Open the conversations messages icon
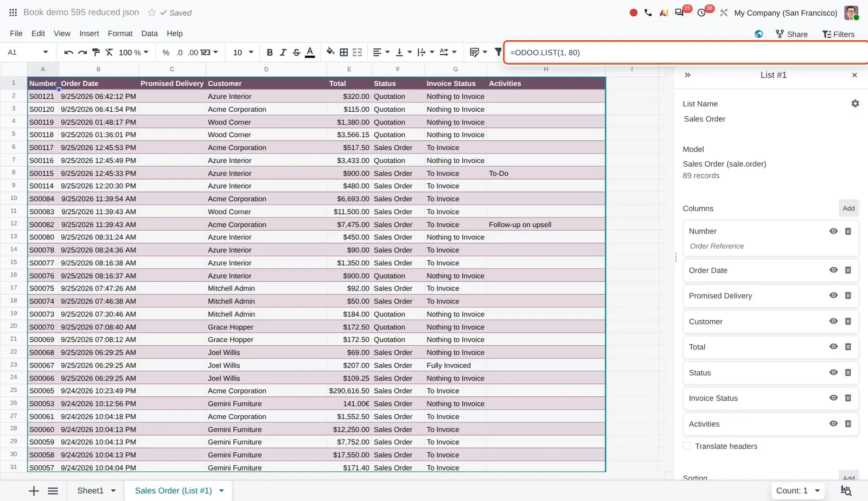 (679, 12)
